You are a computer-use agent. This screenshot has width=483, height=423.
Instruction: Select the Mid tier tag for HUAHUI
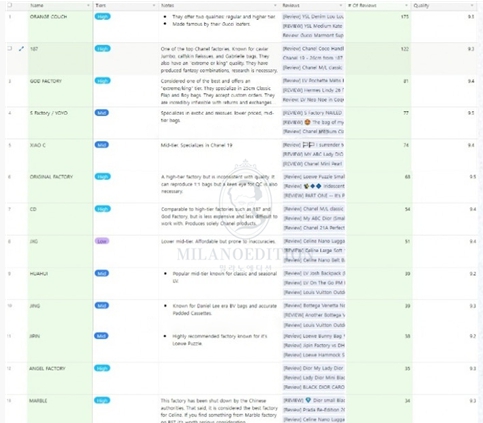[102, 273]
